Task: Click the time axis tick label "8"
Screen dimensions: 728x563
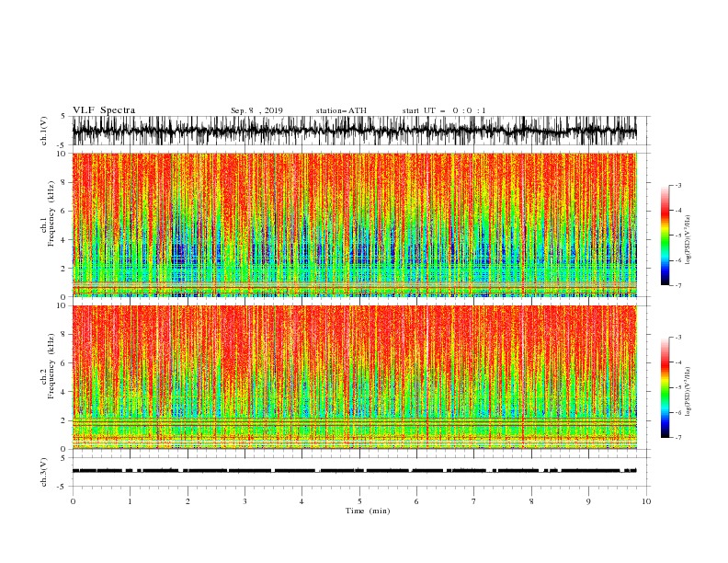Action: [x=531, y=501]
